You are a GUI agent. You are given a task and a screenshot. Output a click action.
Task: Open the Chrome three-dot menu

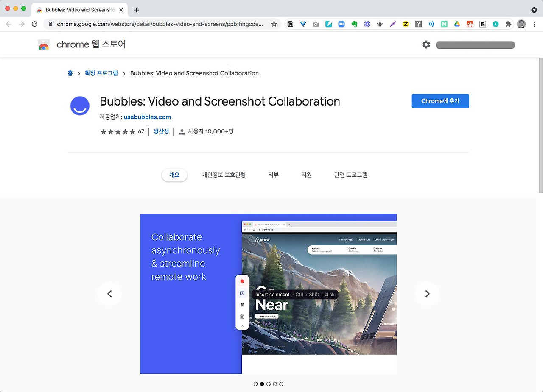click(534, 24)
